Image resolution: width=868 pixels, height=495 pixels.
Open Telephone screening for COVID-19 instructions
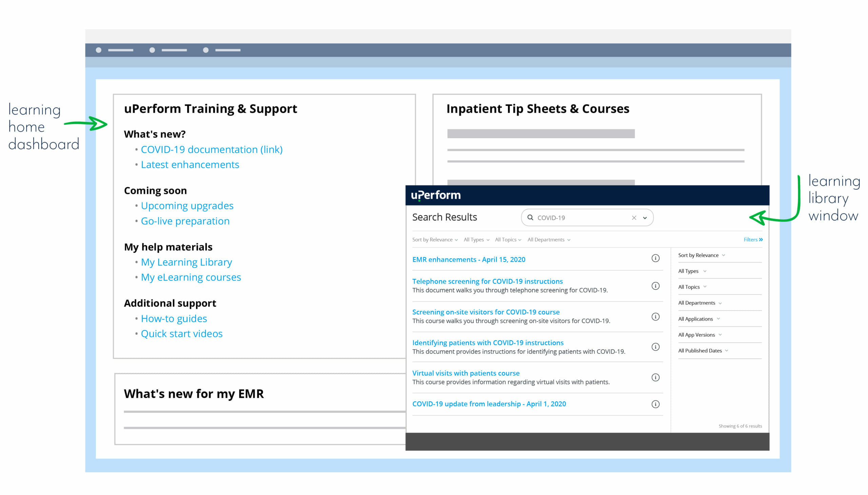pos(488,282)
